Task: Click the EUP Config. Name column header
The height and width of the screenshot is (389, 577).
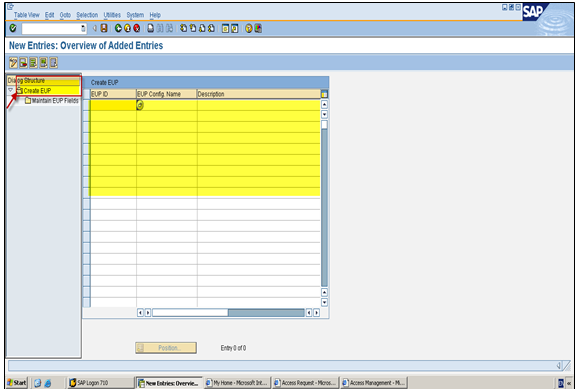Action: click(167, 94)
